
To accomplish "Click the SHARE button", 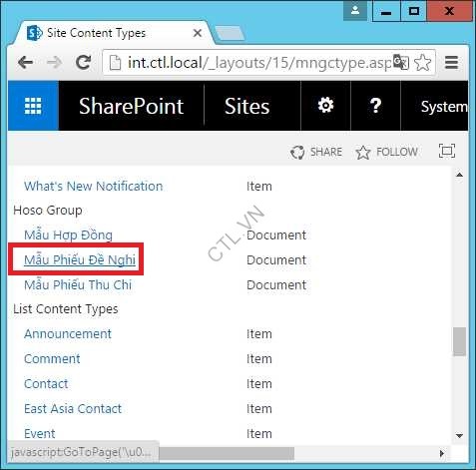I will click(x=316, y=152).
